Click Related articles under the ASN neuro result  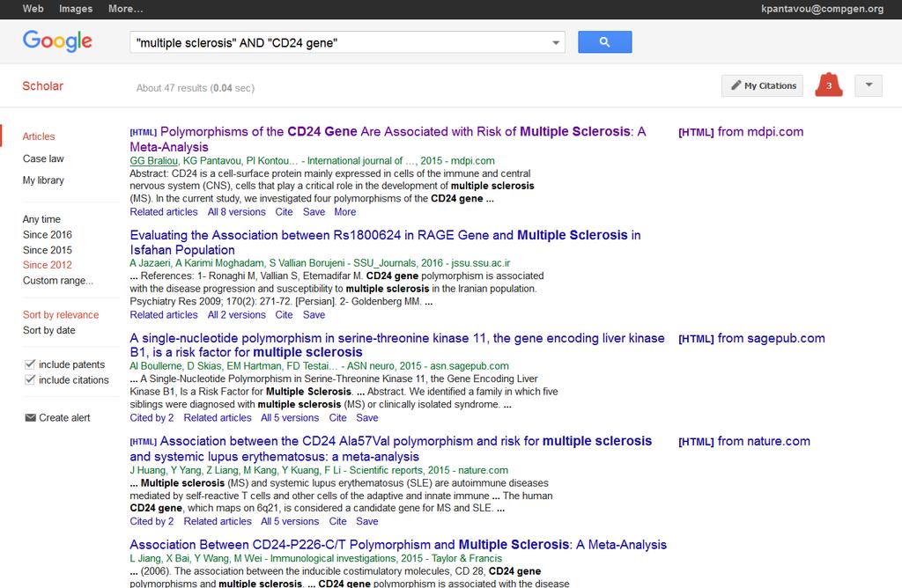[218, 418]
